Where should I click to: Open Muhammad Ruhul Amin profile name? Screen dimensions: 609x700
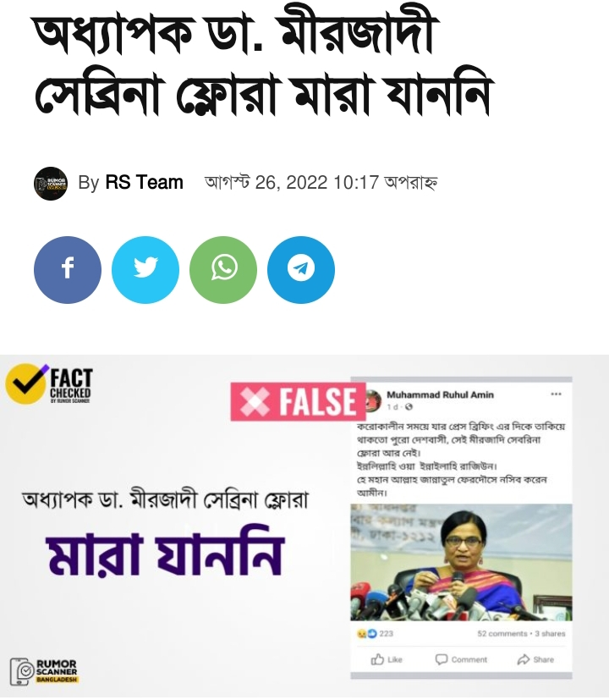point(440,394)
